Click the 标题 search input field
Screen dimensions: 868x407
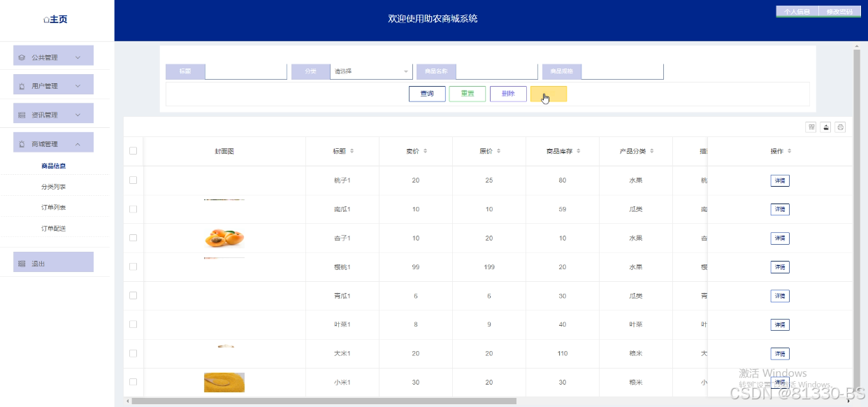(x=246, y=71)
